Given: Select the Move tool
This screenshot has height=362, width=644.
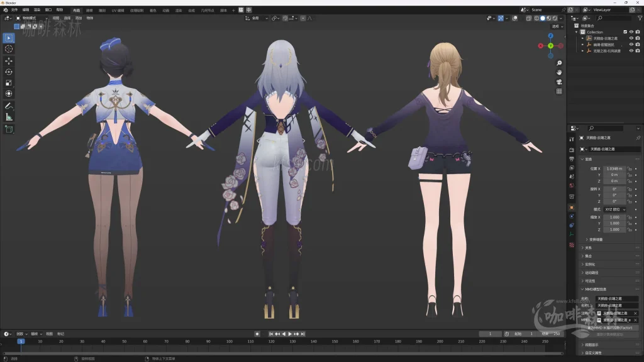Looking at the screenshot, I should [x=9, y=61].
